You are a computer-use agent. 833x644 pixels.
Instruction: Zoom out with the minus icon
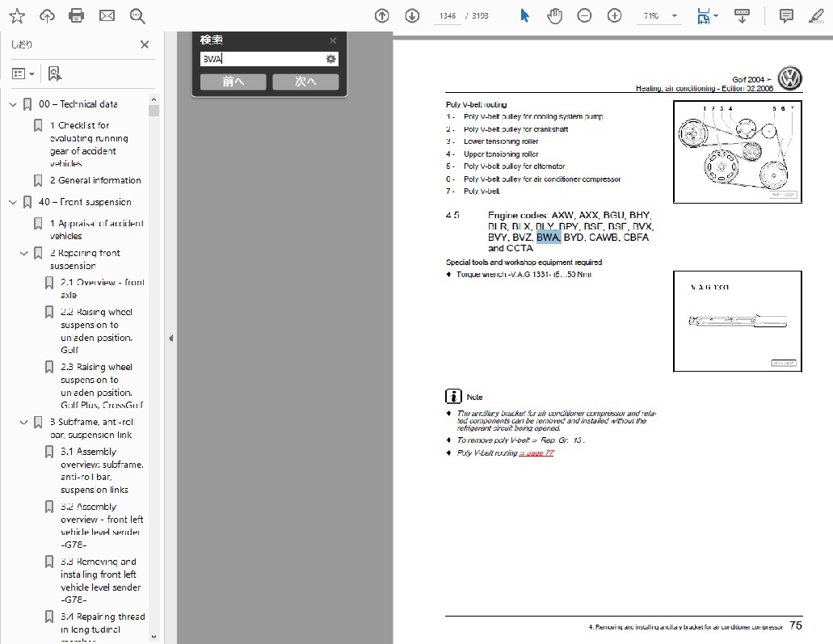pos(584,16)
